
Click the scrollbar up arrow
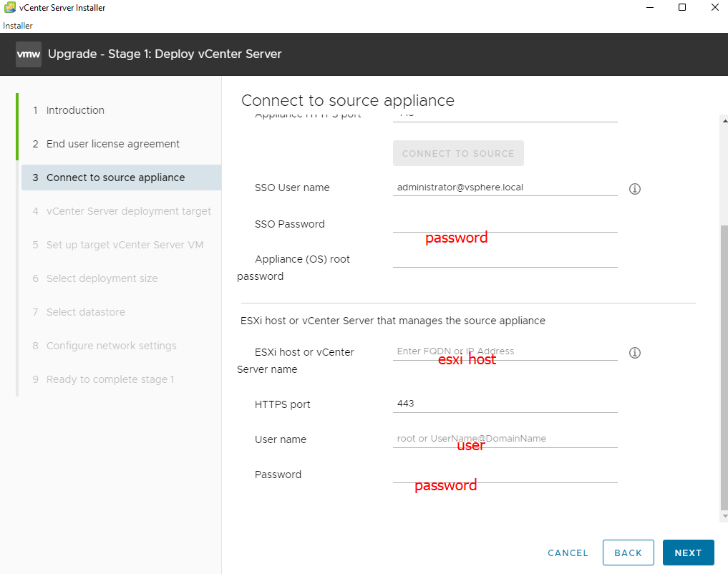(724, 121)
